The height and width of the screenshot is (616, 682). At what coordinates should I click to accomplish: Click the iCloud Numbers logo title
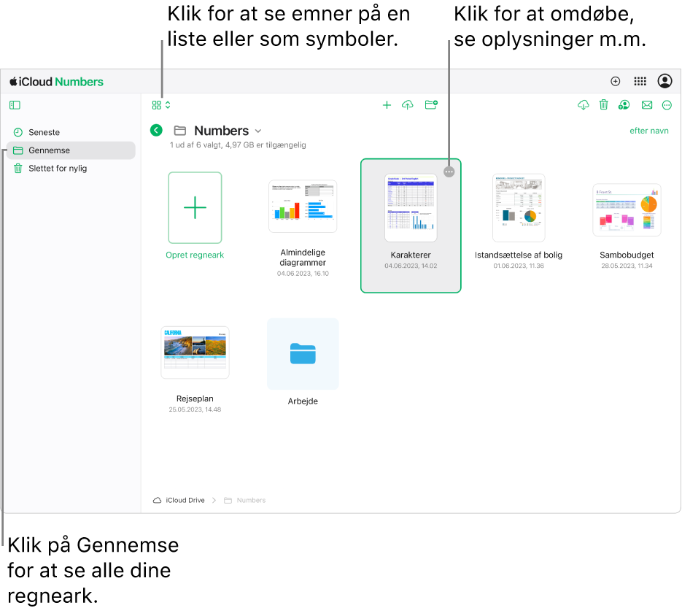click(57, 82)
